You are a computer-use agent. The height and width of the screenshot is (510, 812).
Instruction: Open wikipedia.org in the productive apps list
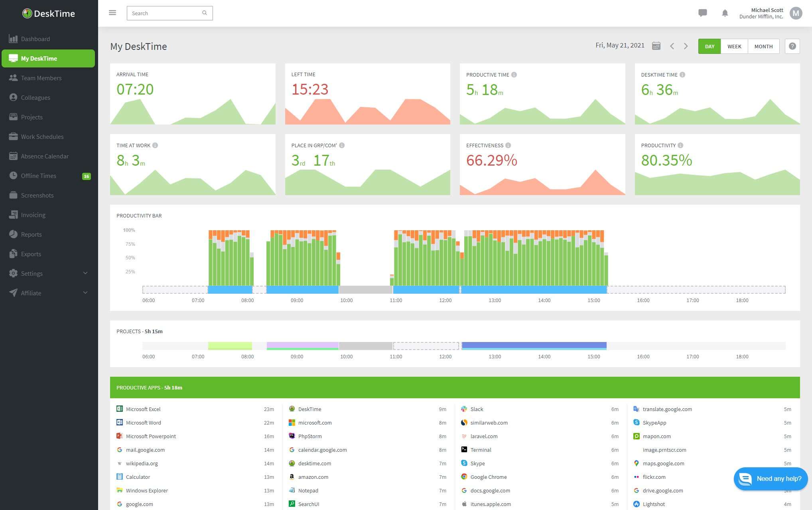[x=142, y=463]
